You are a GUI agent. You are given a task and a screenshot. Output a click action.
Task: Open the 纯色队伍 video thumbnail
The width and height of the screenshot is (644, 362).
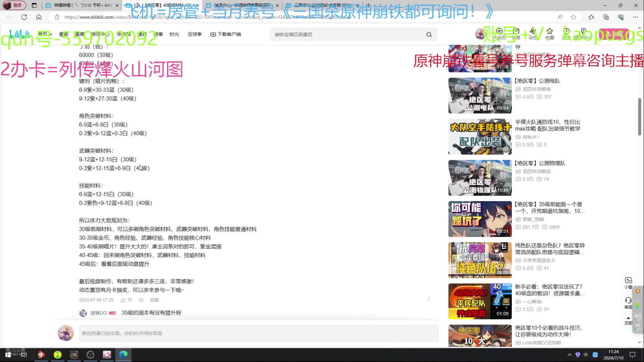coord(480,260)
